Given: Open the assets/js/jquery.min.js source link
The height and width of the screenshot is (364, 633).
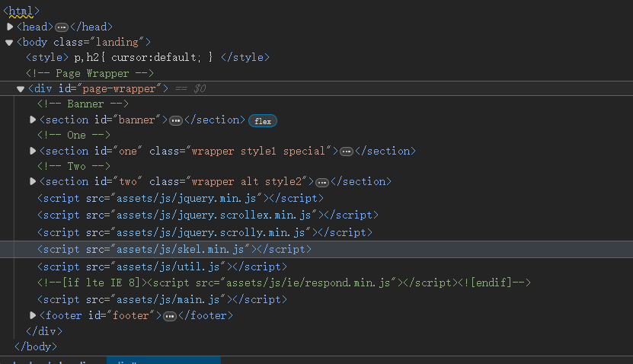Looking at the screenshot, I should 187,199.
